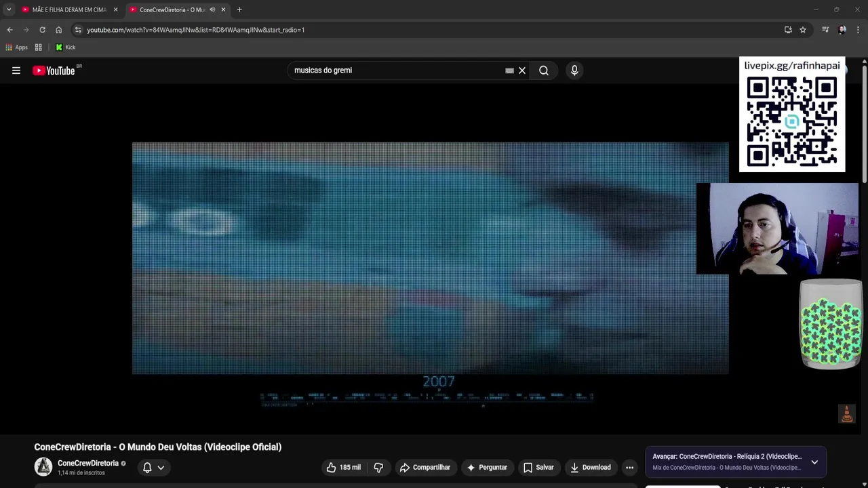
Task: Open next video Relíquia 2 link
Action: (727, 457)
